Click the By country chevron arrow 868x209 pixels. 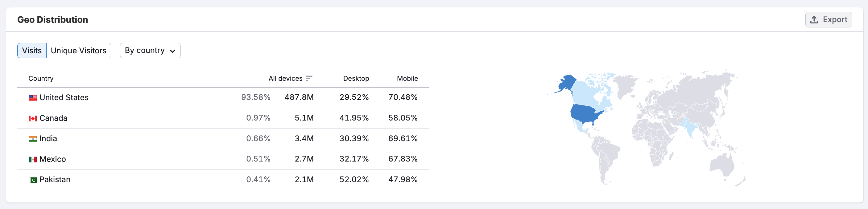click(172, 51)
